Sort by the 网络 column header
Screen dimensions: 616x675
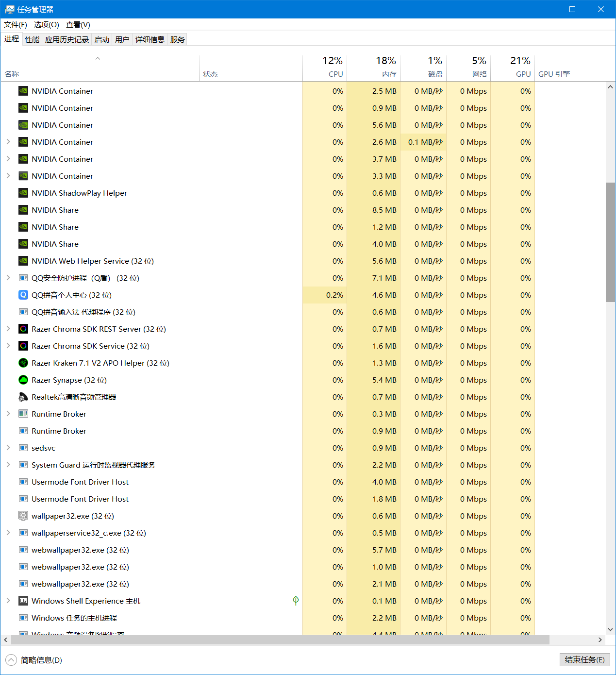[x=468, y=67]
